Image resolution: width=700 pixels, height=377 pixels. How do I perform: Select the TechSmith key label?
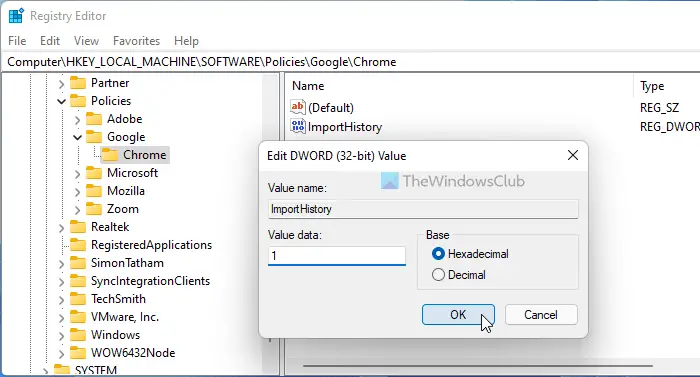point(118,299)
